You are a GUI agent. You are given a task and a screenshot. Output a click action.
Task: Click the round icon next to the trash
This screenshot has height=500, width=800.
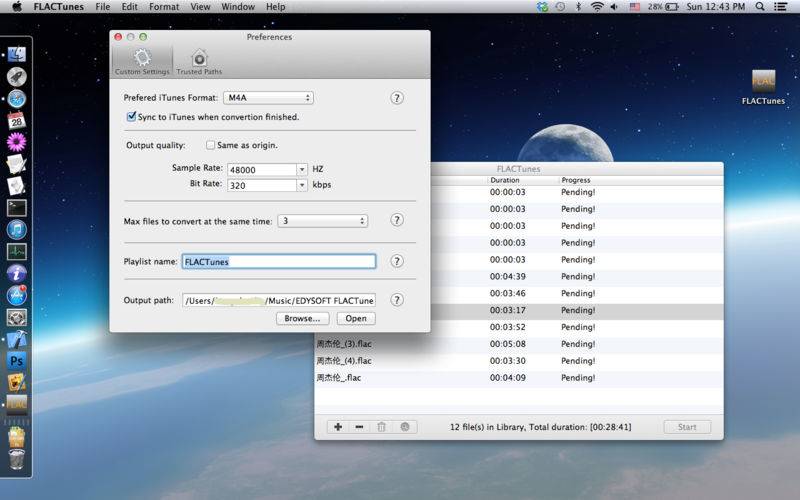[405, 427]
